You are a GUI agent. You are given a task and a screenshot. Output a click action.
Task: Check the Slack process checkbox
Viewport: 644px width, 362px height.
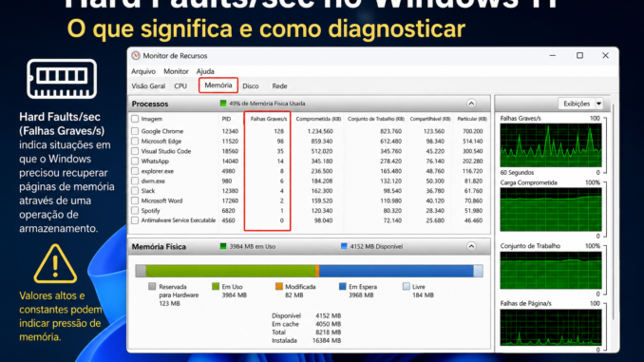pyautogui.click(x=135, y=191)
